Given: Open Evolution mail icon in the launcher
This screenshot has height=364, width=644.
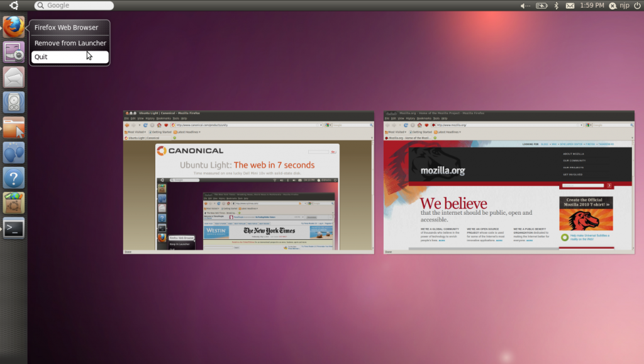Looking at the screenshot, I should [13, 77].
